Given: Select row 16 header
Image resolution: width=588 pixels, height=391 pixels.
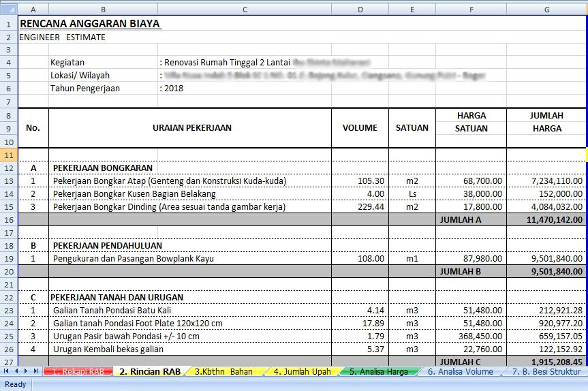Looking at the screenshot, I should tap(9, 219).
